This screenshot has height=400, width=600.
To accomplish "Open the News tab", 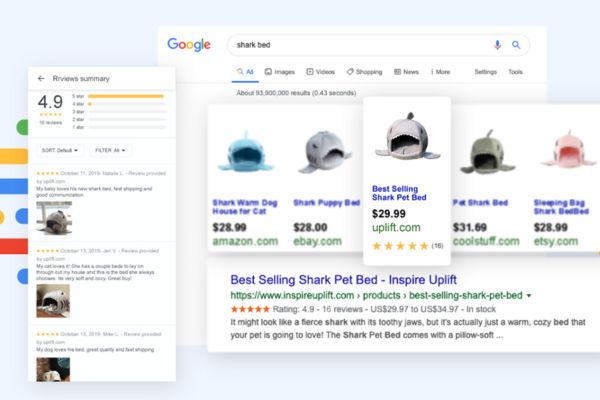I will coord(406,72).
